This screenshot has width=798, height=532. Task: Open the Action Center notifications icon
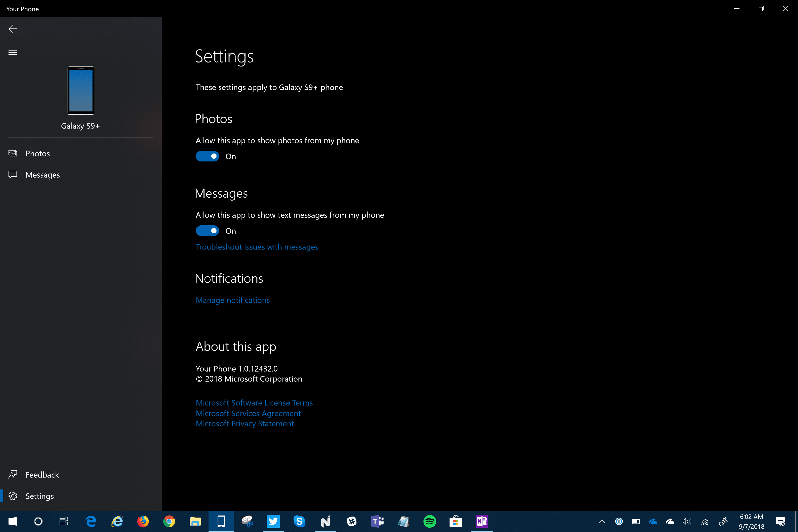coord(780,521)
